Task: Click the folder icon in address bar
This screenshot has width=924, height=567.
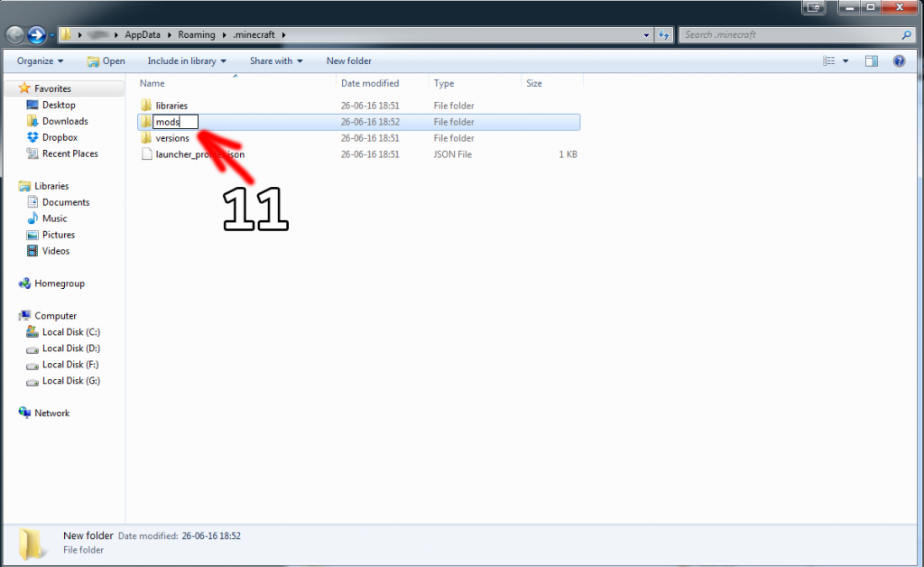Action: tap(66, 35)
